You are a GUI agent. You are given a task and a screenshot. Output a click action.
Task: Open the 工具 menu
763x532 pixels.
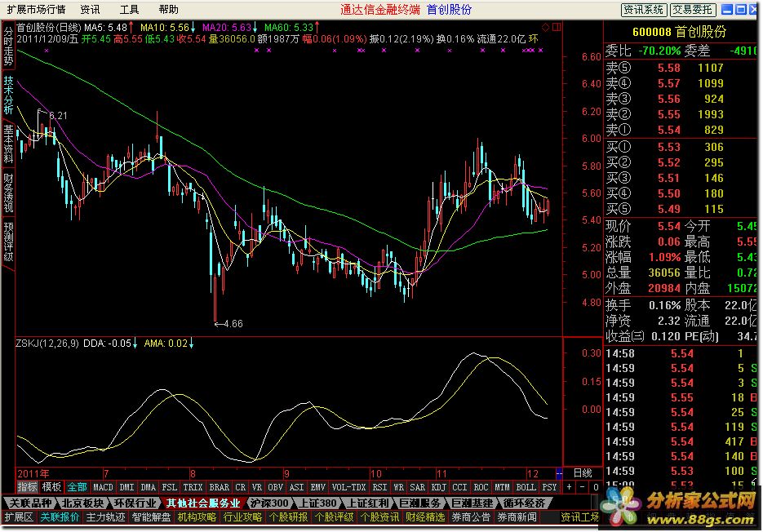129,9
